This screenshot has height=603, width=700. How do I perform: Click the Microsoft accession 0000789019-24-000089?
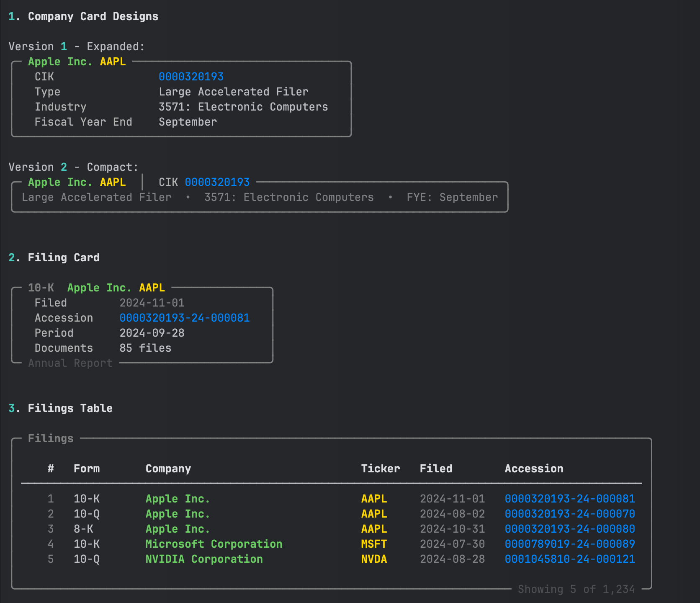(569, 544)
